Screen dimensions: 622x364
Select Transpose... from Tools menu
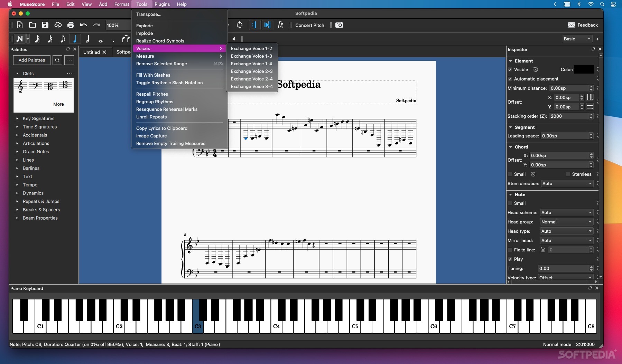[x=149, y=14]
